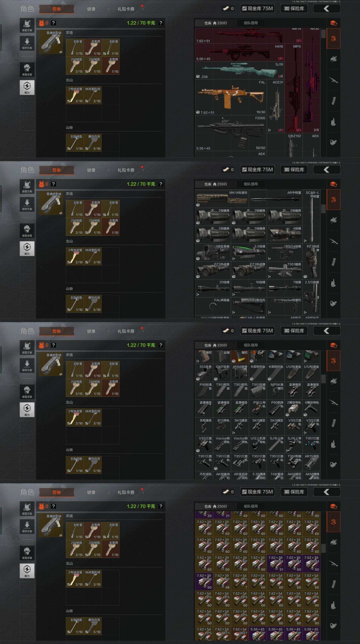Select the F2000 rifle with 50/50 ammo
360x644 pixels.
(231, 133)
